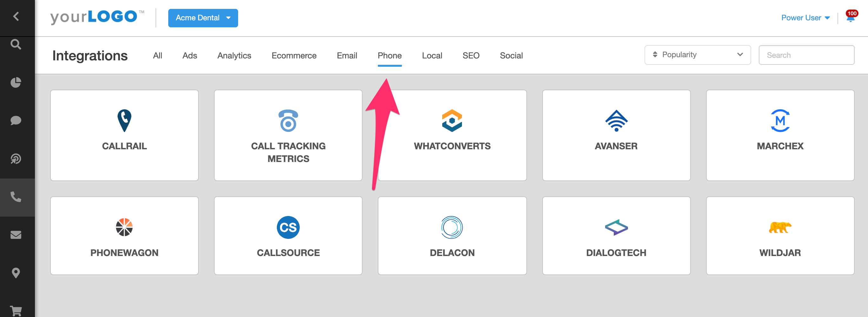Collapse the sidebar with the back chevron
The image size is (868, 317).
pos(16,16)
